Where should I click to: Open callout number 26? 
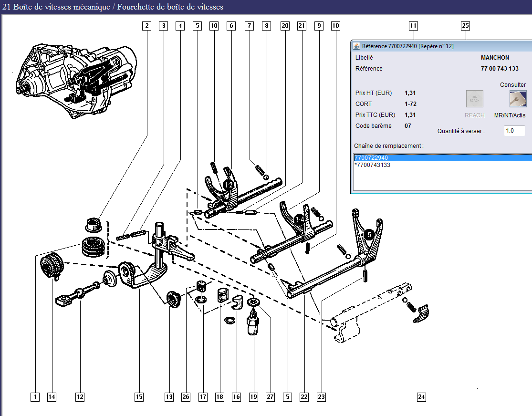coord(186,397)
